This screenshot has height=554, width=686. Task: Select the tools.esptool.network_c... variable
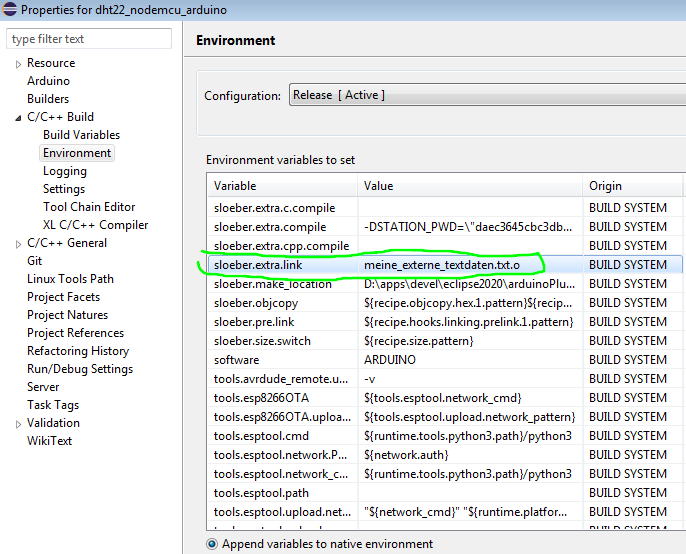tap(280, 474)
